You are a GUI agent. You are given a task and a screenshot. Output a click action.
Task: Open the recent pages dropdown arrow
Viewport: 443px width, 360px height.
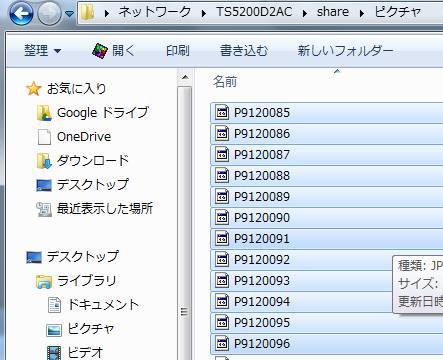[x=69, y=14]
